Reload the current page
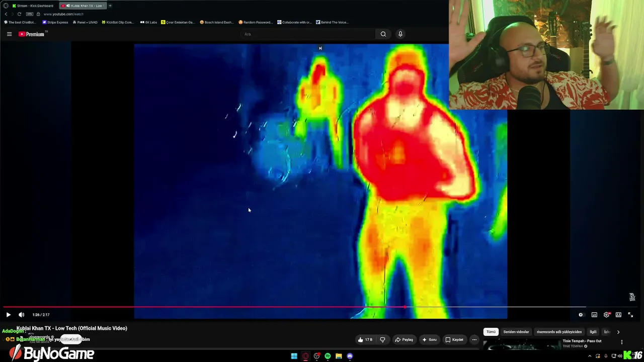Screen dimensions: 644x362 pyautogui.click(x=19, y=14)
